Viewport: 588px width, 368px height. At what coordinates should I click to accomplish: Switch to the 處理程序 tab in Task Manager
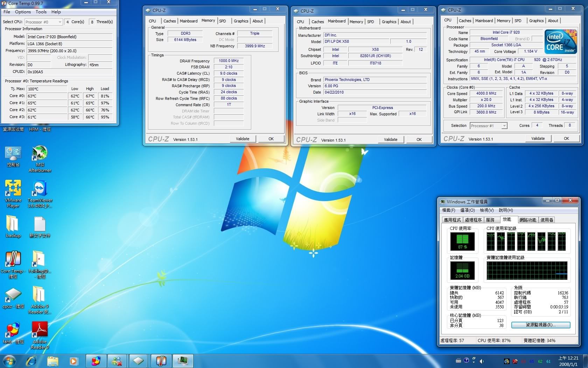pyautogui.click(x=473, y=220)
